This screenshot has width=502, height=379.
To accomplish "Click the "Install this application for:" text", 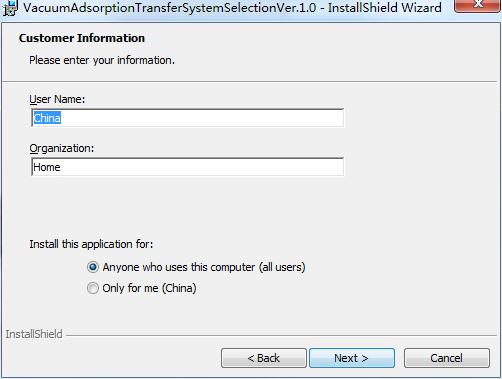I will coord(91,244).
